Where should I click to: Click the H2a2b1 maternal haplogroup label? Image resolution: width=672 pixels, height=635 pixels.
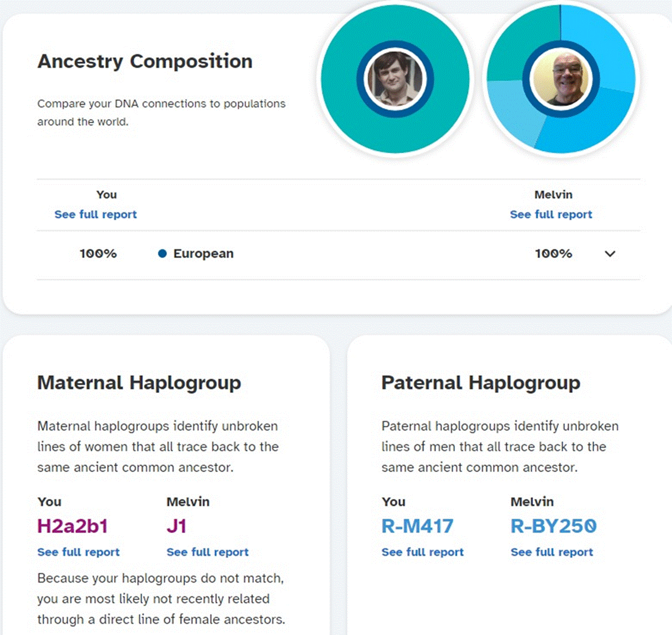tap(73, 526)
